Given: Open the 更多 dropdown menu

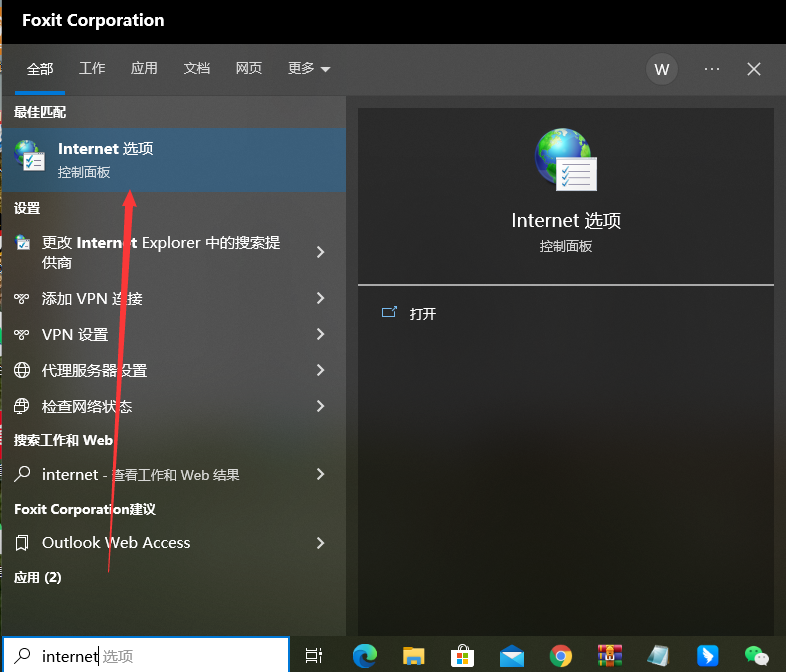Looking at the screenshot, I should [309, 68].
